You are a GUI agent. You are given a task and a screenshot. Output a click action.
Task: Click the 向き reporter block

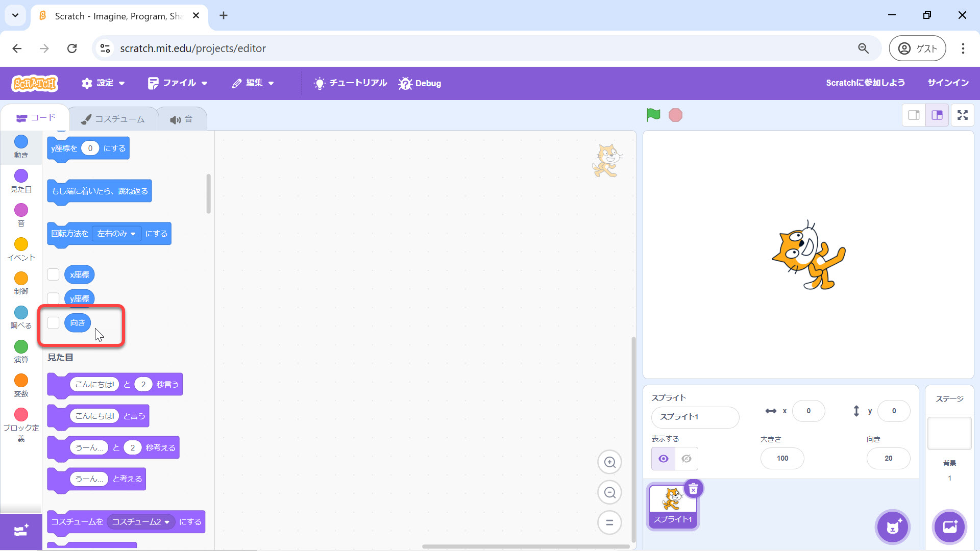(78, 322)
